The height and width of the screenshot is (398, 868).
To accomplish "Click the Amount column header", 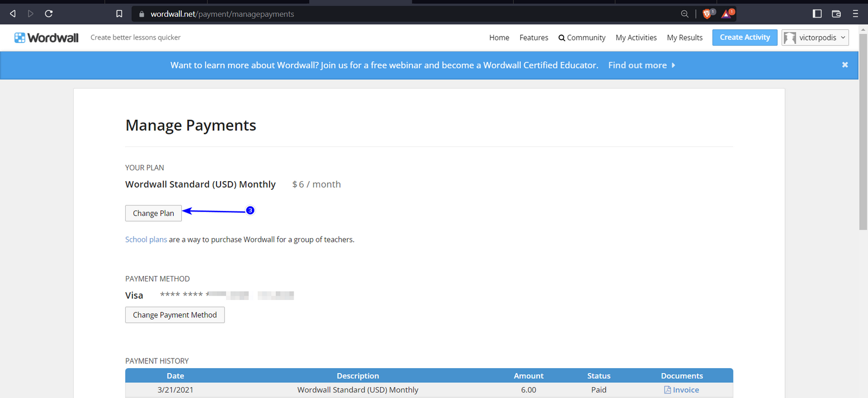I will 528,376.
